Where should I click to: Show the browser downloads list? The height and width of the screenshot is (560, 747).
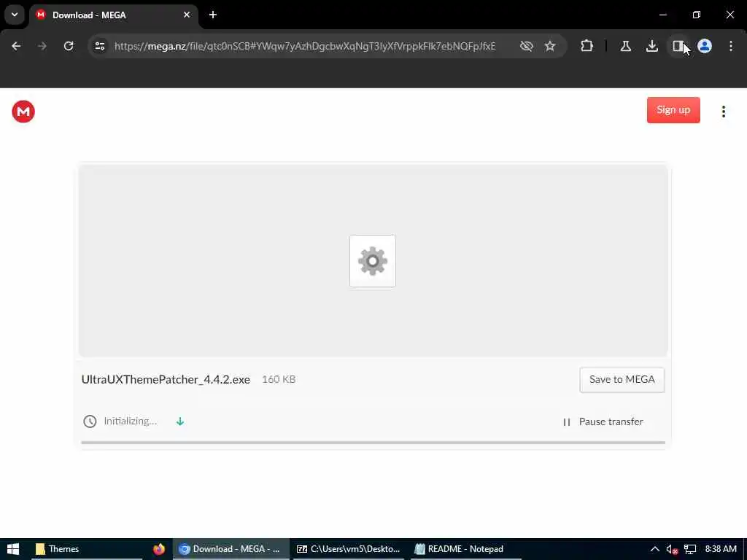pos(651,46)
